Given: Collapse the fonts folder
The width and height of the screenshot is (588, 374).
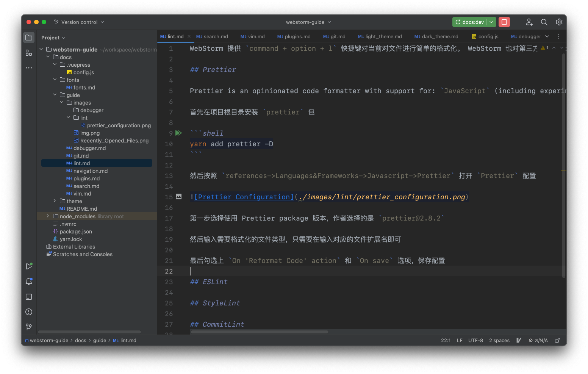Looking at the screenshot, I should (55, 80).
